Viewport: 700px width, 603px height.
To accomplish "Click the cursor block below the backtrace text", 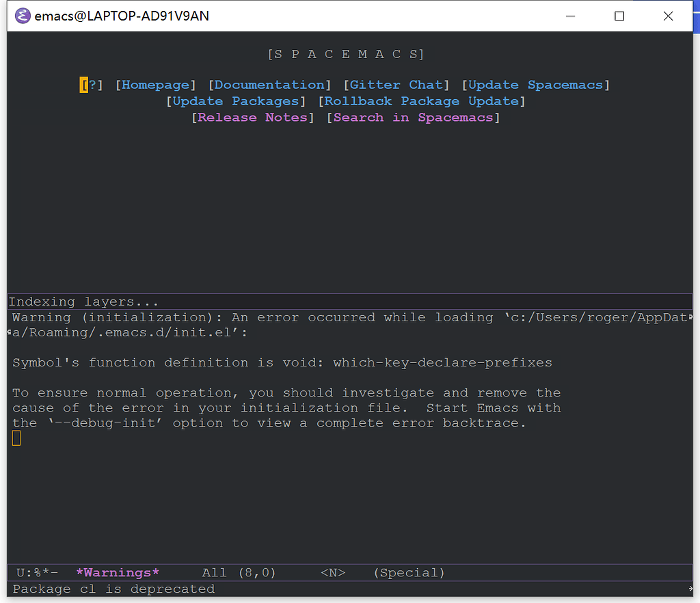I will 16,438.
